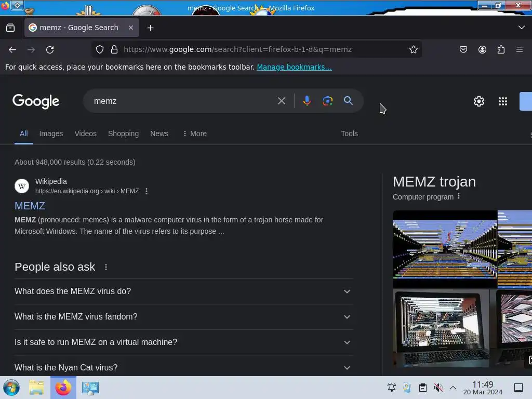Viewport: 532px width, 399px height.
Task: Switch to the News tab
Action: (159, 134)
